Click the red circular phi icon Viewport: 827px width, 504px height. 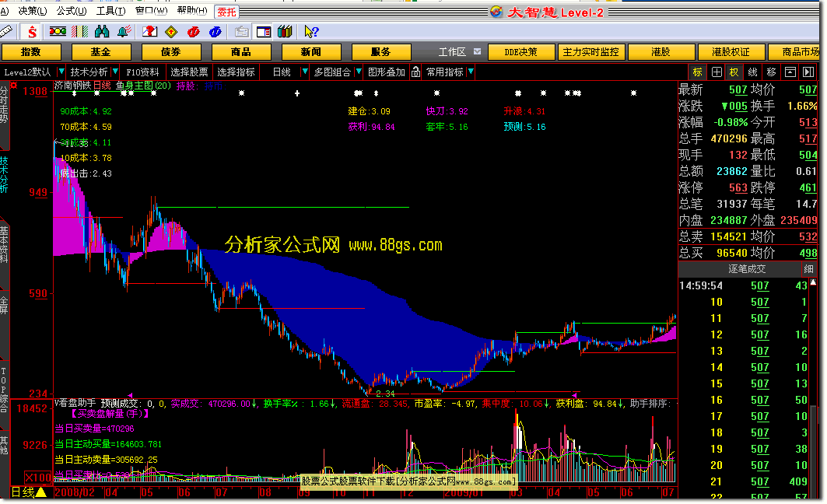pyautogui.click(x=194, y=32)
